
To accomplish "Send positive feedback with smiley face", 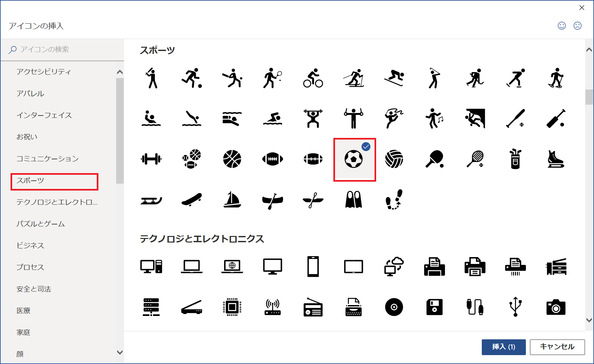I will (562, 26).
